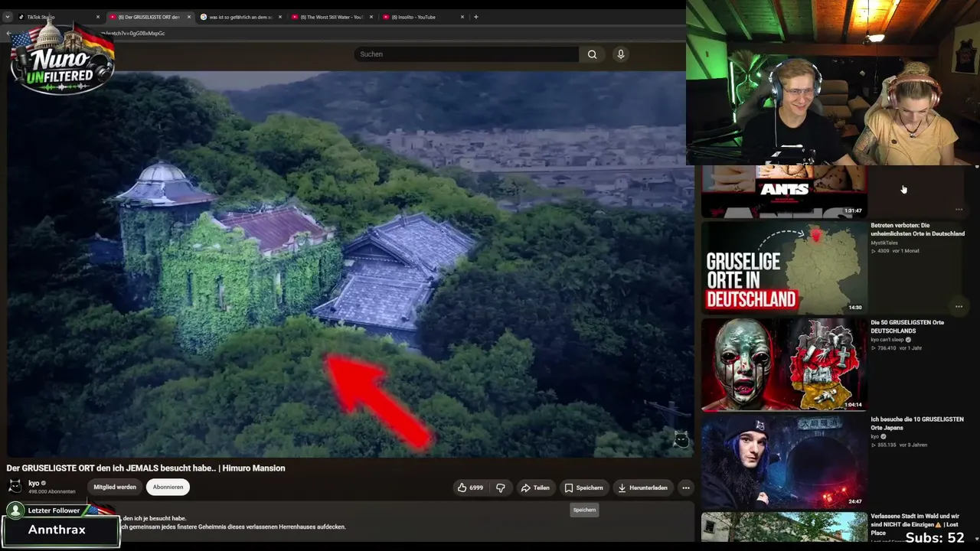Switch to the Insolito YouTube tab
The image size is (980, 551).
click(413, 17)
